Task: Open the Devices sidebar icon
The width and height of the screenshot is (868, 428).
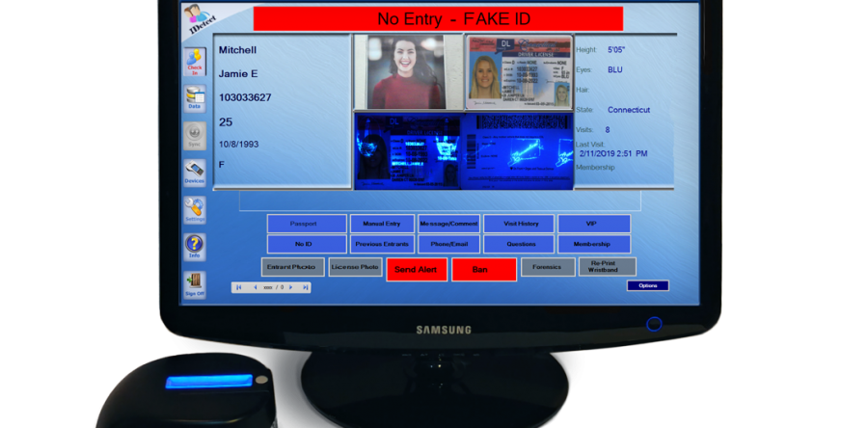Action: point(195,173)
